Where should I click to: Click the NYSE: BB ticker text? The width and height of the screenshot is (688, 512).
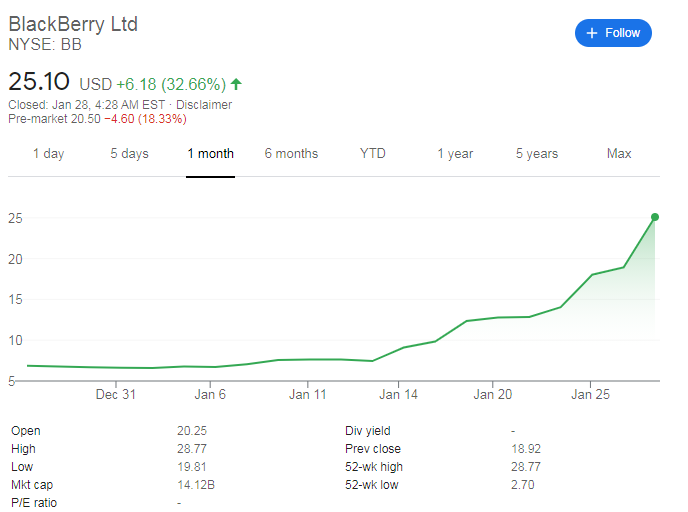pyautogui.click(x=45, y=45)
